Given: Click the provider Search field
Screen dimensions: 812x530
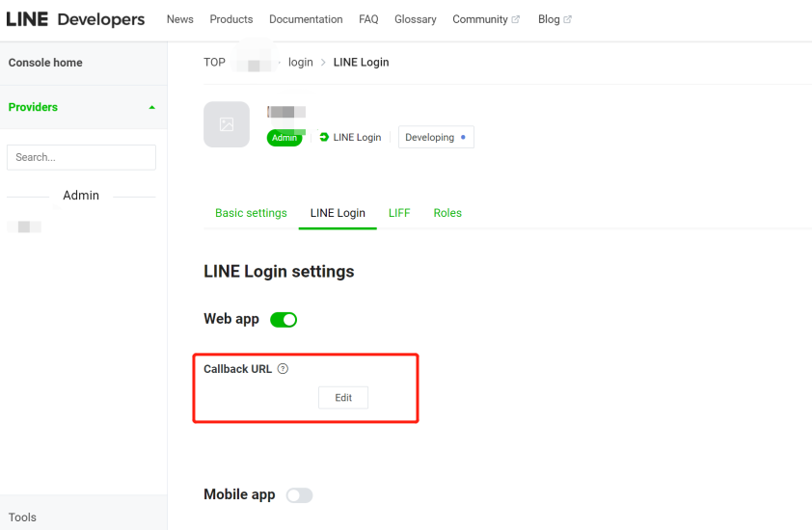Looking at the screenshot, I should pos(81,157).
